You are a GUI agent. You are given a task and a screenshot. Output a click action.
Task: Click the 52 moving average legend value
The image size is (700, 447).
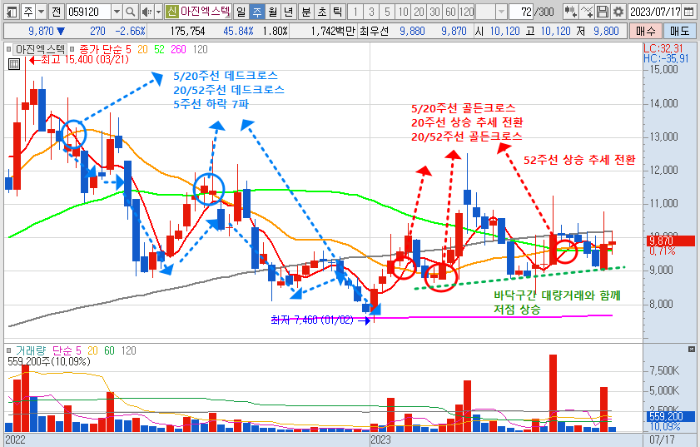point(159,49)
